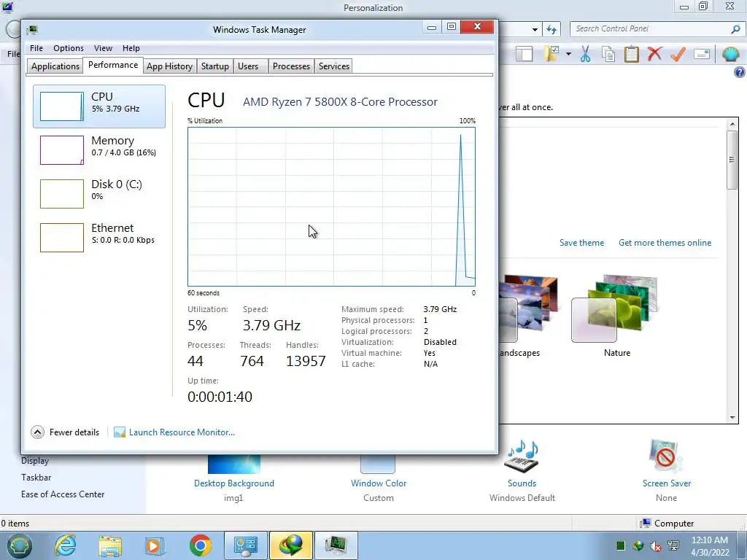The height and width of the screenshot is (560, 747).
Task: Click the Task Manager title bar icon
Action: pos(32,29)
